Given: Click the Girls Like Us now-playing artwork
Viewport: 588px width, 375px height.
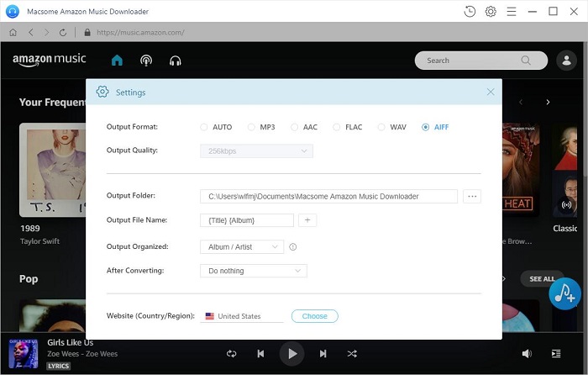Looking at the screenshot, I should tap(24, 354).
